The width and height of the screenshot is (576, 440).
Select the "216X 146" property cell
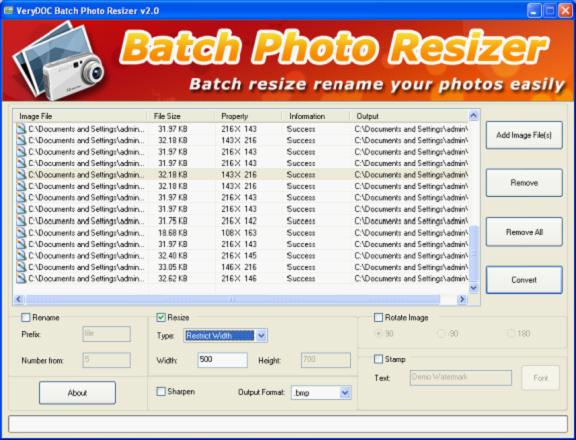239,278
